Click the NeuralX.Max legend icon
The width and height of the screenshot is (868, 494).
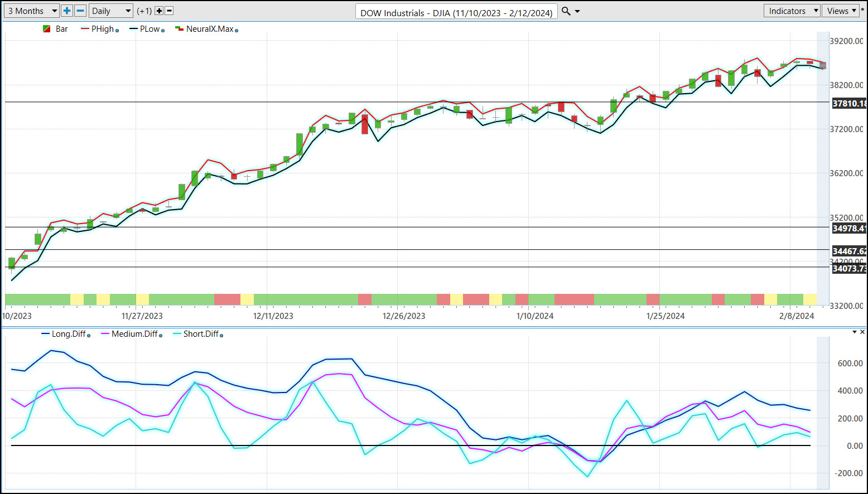(x=179, y=29)
